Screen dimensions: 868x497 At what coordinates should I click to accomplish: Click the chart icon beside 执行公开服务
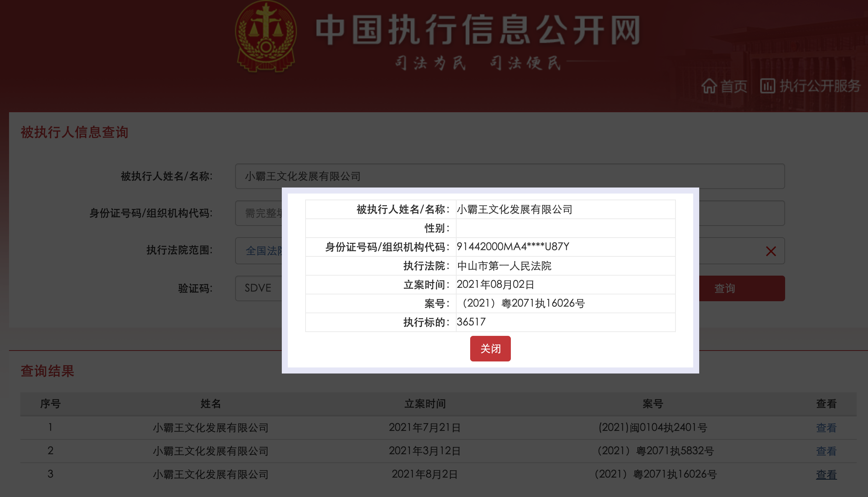(x=767, y=86)
